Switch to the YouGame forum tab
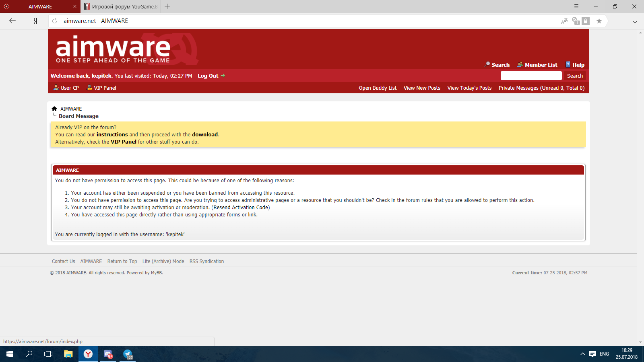The image size is (644, 362). coord(121,6)
